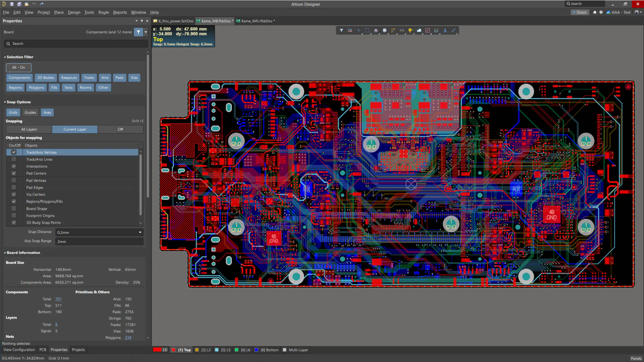Click the pink keepout placement icon

tap(428, 31)
